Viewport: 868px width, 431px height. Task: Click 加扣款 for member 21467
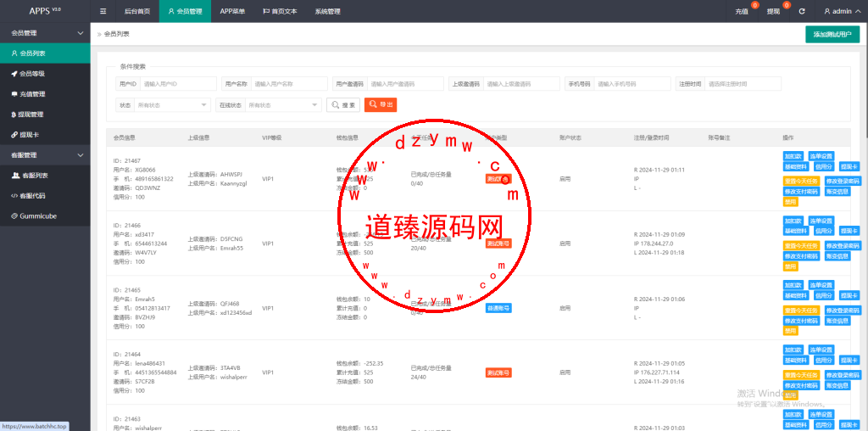(793, 156)
